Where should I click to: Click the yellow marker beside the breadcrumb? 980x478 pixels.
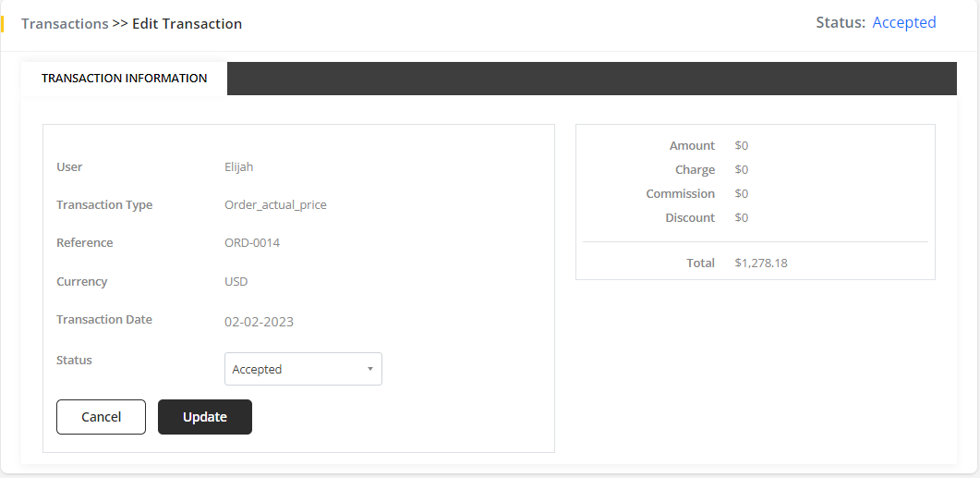(3, 24)
